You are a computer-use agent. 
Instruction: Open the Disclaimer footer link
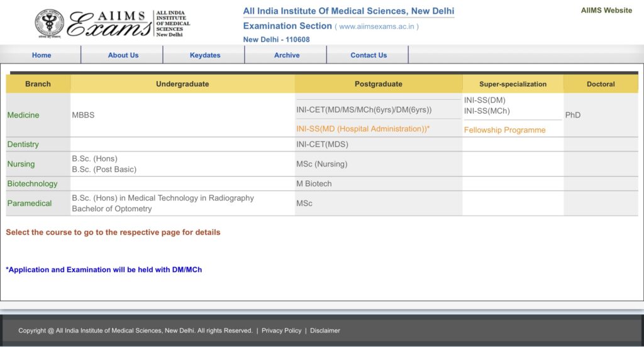325,331
